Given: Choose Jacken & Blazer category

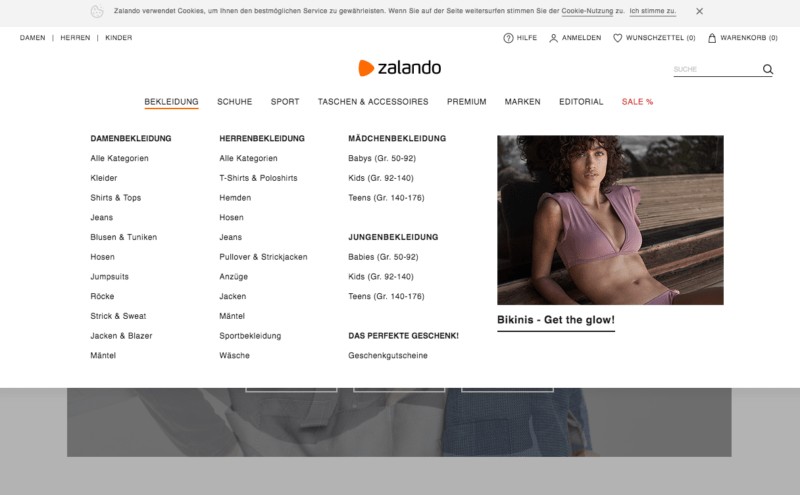Looking at the screenshot, I should point(121,336).
